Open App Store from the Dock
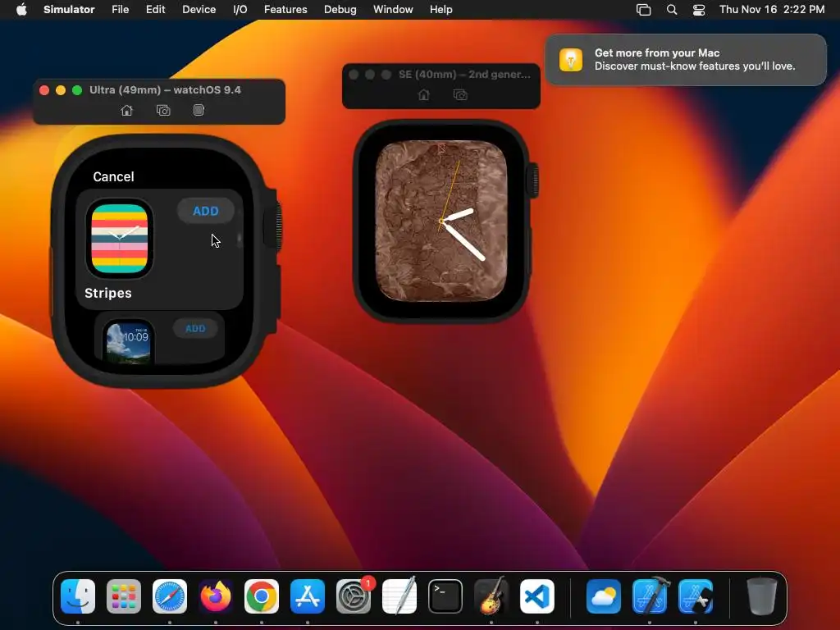This screenshot has width=840, height=630. 308,596
